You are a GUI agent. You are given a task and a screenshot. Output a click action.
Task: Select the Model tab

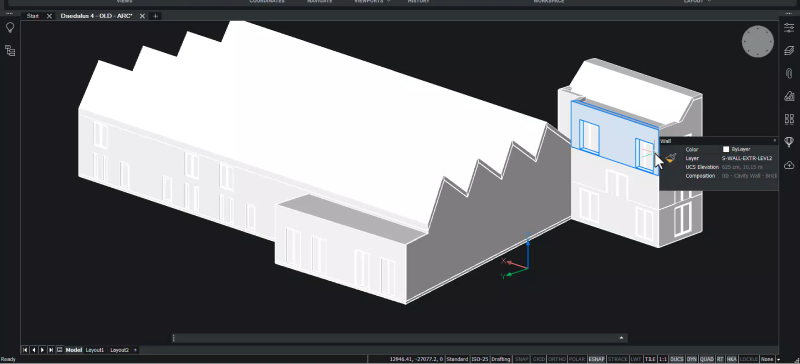tap(73, 350)
